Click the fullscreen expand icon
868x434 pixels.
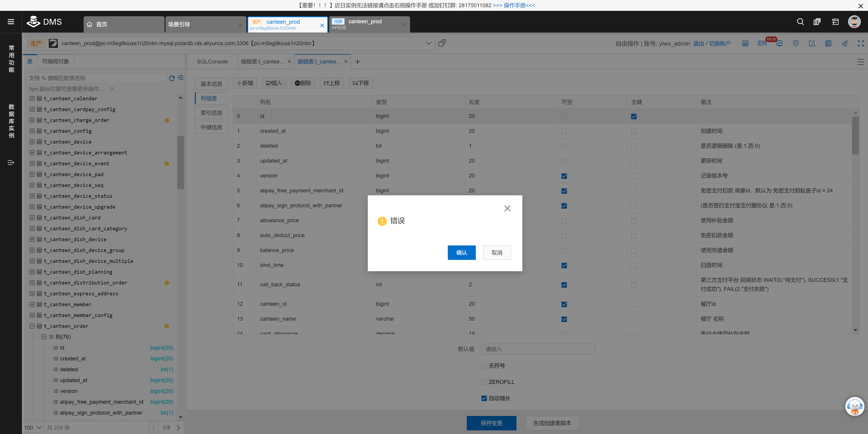pos(861,43)
